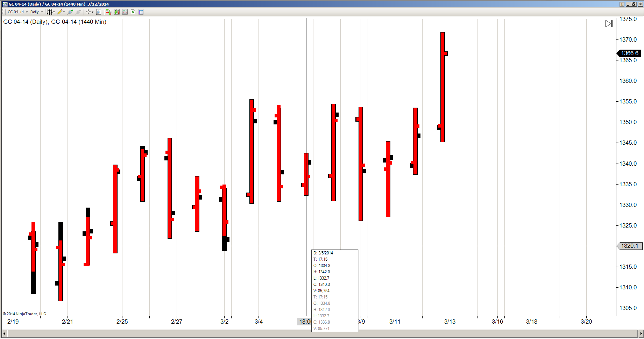Select the zoom frame magnifier tool
Screen dimensions: 644x339
(99, 12)
